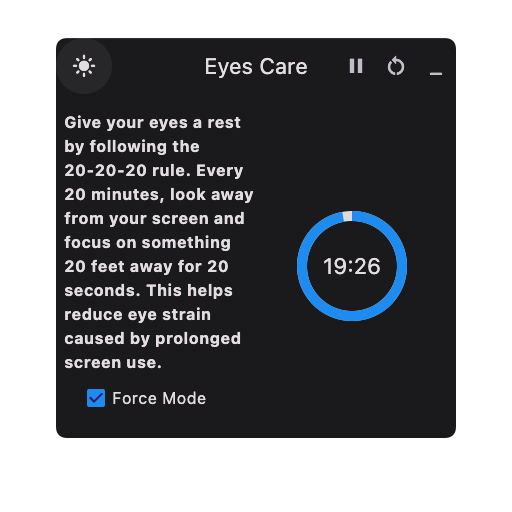Switch to light theme via sun icon
The image size is (512, 512).
click(x=84, y=66)
